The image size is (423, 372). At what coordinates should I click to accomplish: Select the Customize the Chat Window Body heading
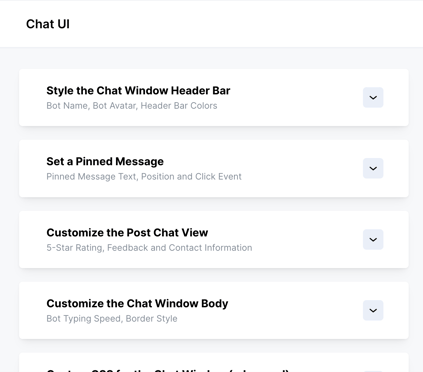pos(137,304)
